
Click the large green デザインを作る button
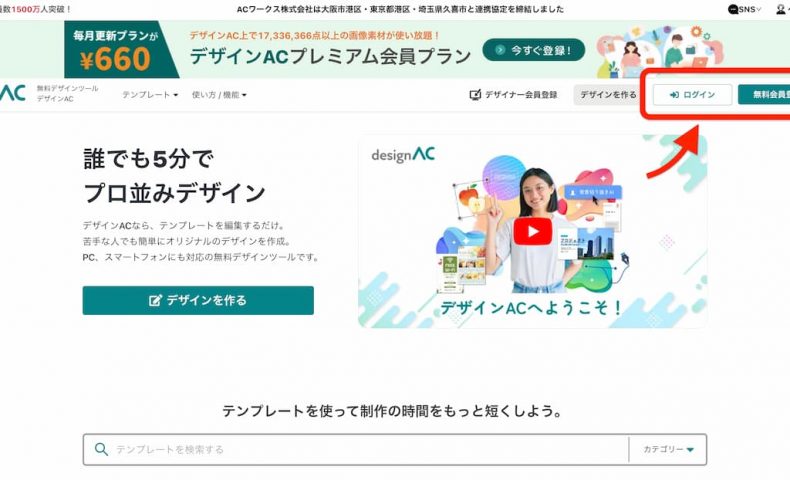(198, 301)
